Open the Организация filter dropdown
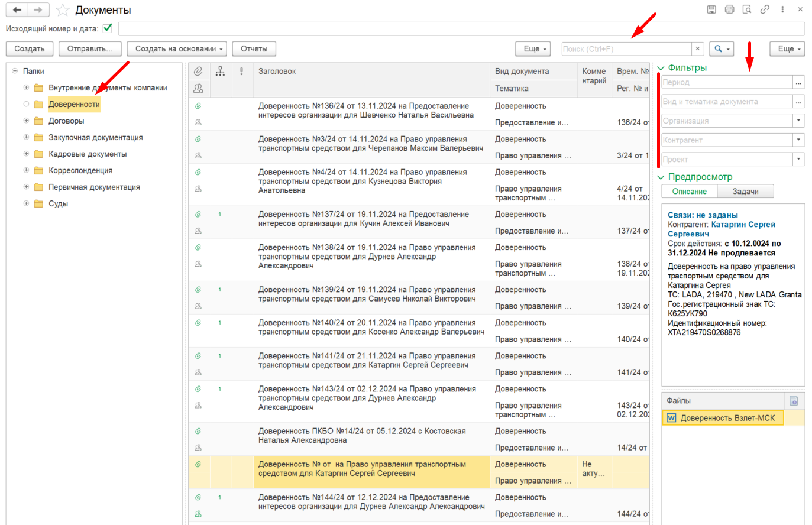The image size is (812, 525). click(x=798, y=121)
